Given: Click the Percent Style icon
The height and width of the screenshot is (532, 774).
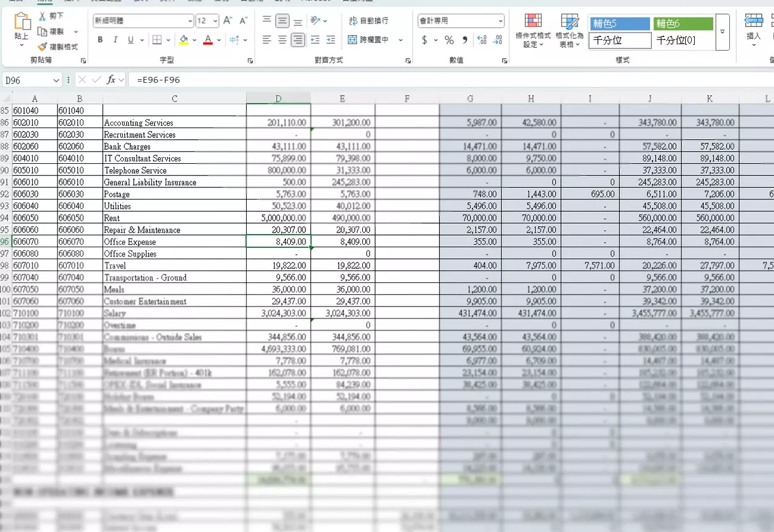Looking at the screenshot, I should pyautogui.click(x=449, y=40).
